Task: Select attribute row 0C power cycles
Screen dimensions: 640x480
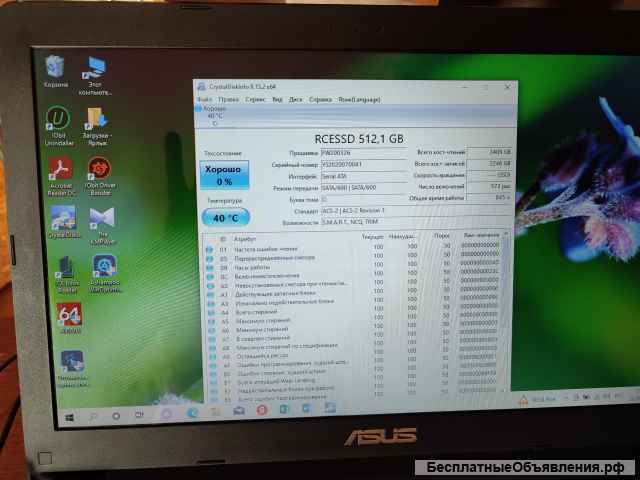Action: click(x=353, y=275)
